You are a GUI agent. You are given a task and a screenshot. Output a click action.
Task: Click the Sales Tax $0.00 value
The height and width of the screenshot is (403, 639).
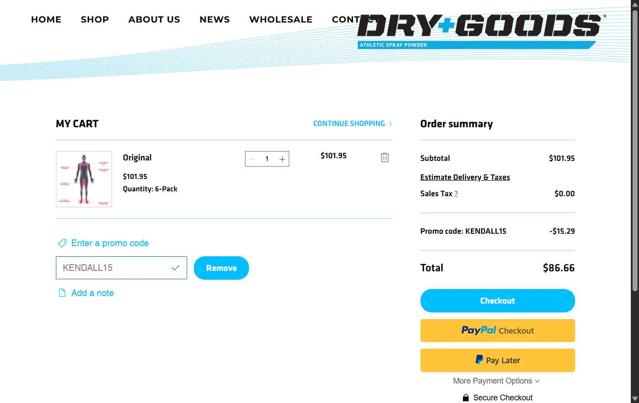564,194
